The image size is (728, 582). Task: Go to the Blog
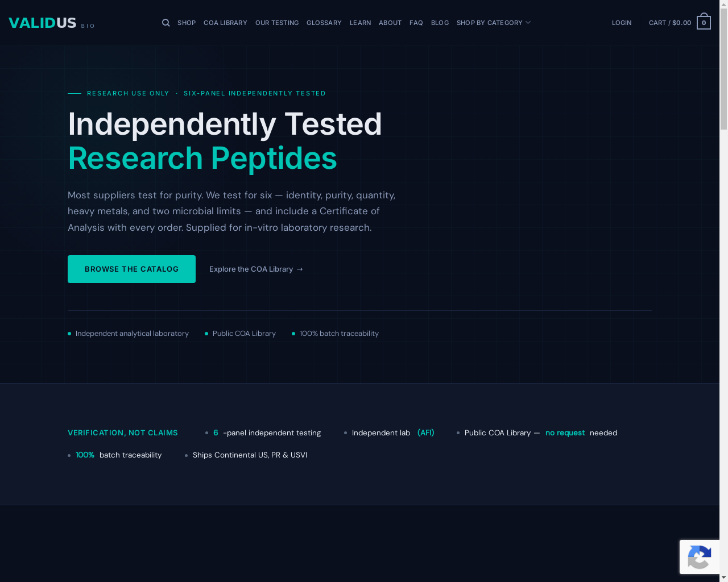[440, 23]
